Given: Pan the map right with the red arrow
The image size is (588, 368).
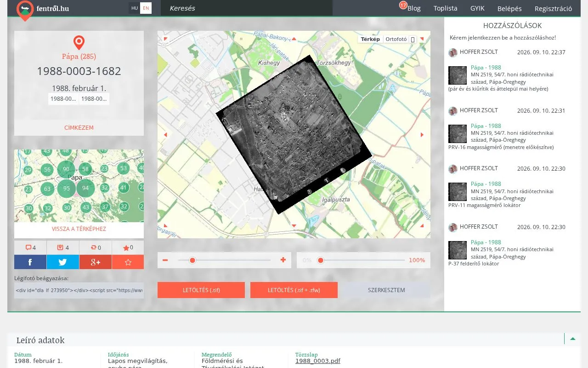Looking at the screenshot, I should (422, 135).
